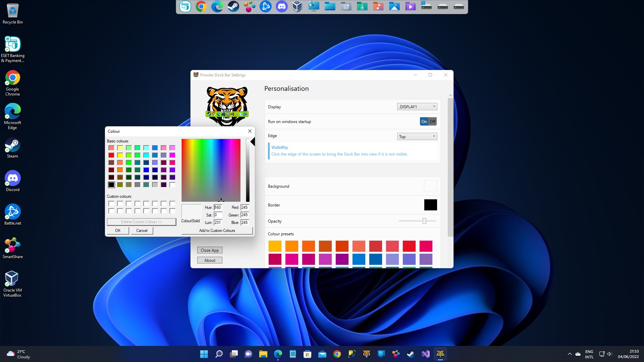Open the Music folder dock icon
Viewport: 644px width, 362px height.
pos(378,6)
